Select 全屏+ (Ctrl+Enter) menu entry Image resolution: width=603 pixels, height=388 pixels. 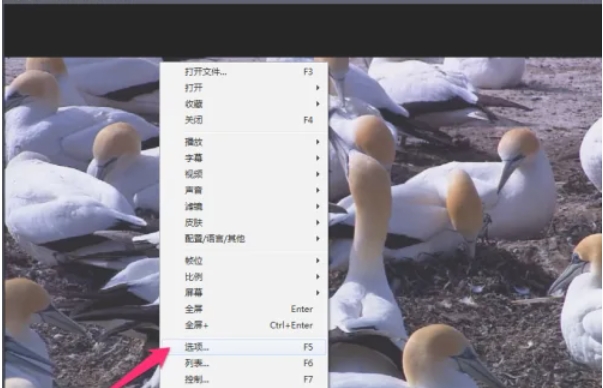click(x=244, y=326)
